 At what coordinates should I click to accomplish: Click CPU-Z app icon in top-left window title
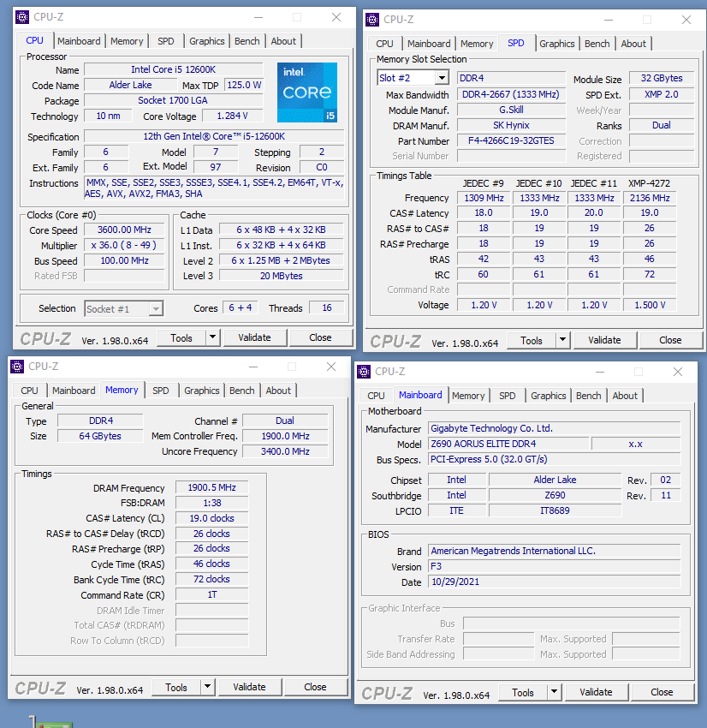click(21, 17)
